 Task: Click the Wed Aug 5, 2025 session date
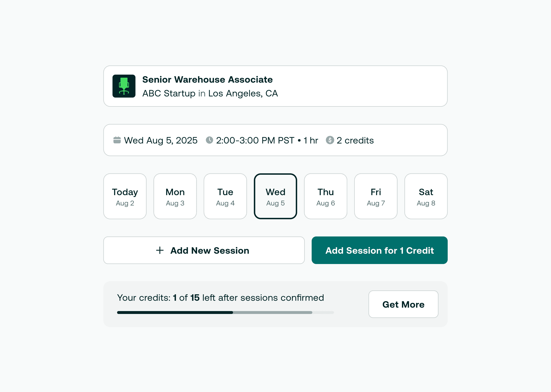[x=161, y=140]
